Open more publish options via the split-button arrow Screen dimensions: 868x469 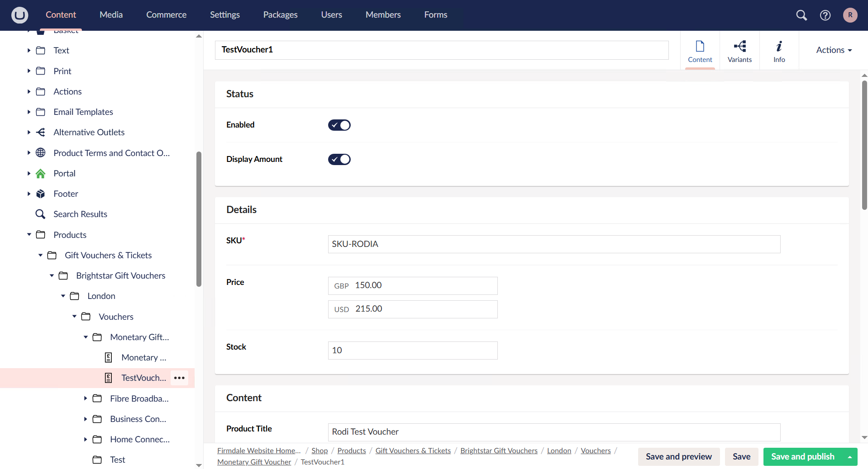(x=850, y=456)
